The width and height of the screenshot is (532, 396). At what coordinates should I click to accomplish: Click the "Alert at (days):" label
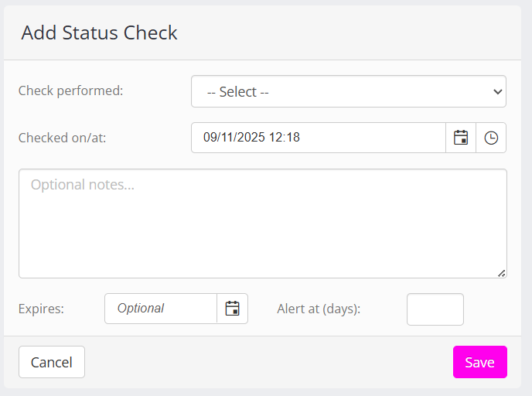(x=319, y=309)
